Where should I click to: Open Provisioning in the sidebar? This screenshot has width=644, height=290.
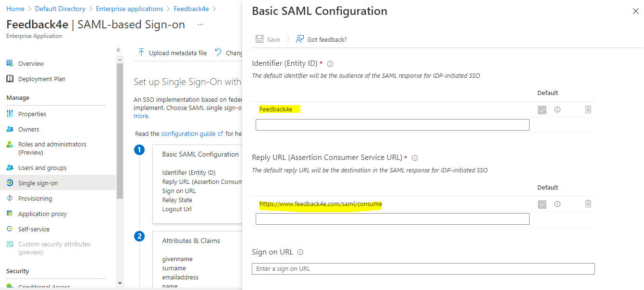(35, 198)
